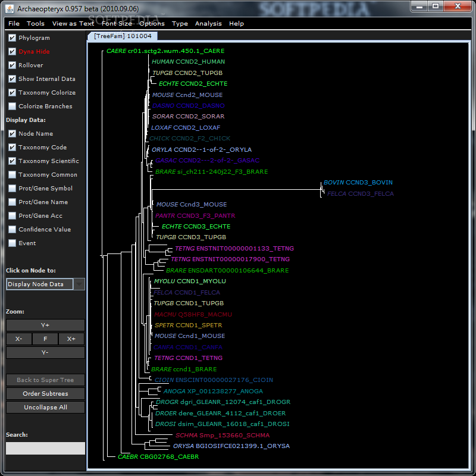Toggle Node Name display checkbox
Image resolution: width=476 pixels, height=476 pixels.
12,133
